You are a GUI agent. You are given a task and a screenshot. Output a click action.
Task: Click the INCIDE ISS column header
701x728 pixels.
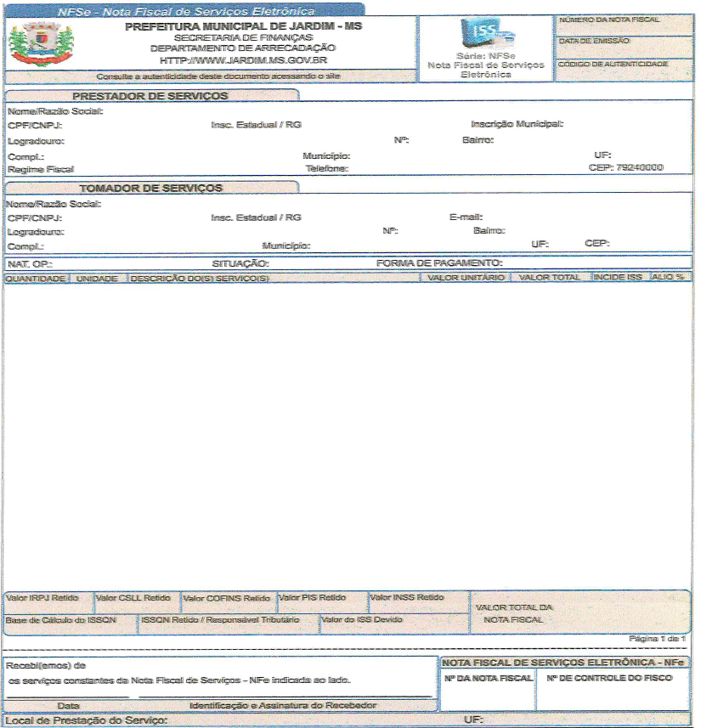[x=618, y=278]
